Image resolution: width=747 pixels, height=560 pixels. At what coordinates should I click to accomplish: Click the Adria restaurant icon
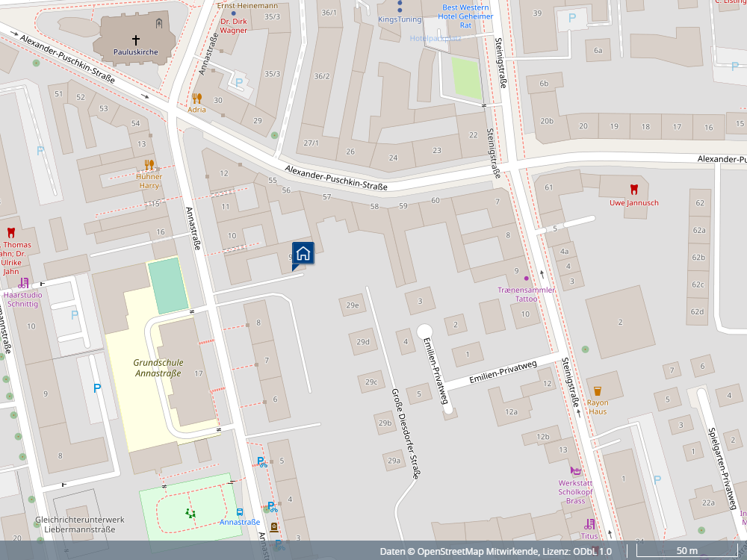click(x=197, y=98)
